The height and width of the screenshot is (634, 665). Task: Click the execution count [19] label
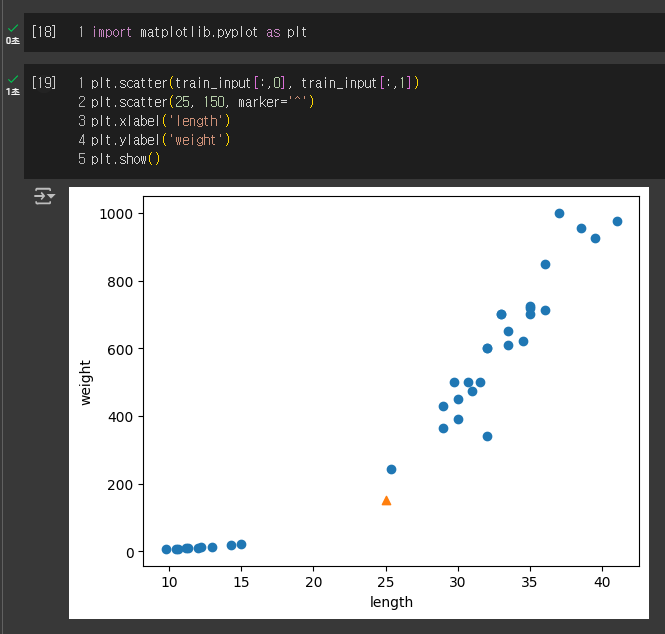coord(44,82)
